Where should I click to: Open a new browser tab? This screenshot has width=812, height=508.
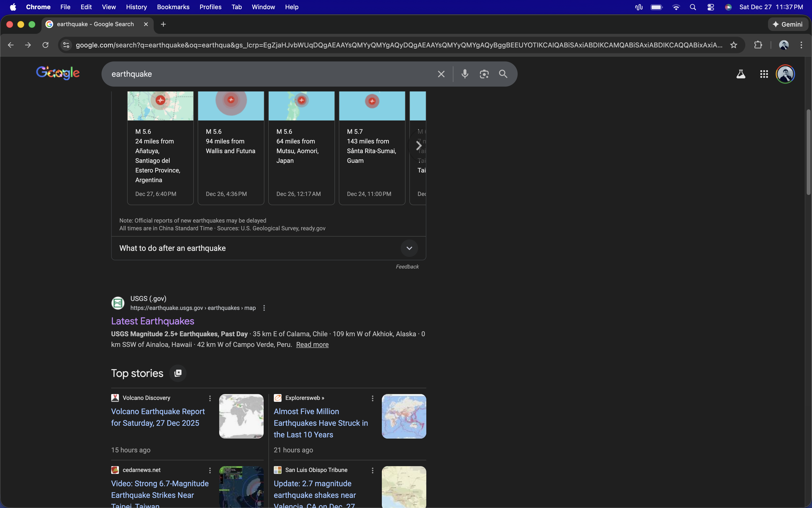click(x=163, y=24)
